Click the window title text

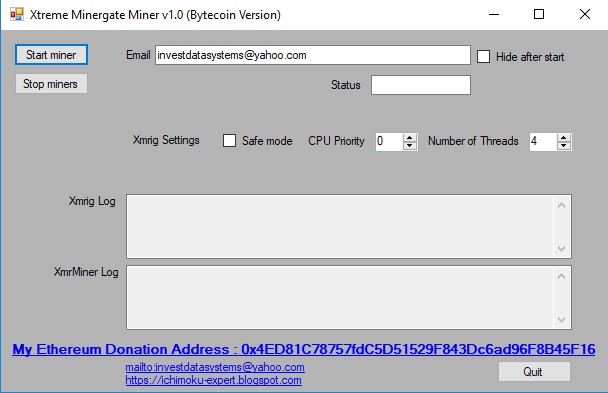coord(155,15)
